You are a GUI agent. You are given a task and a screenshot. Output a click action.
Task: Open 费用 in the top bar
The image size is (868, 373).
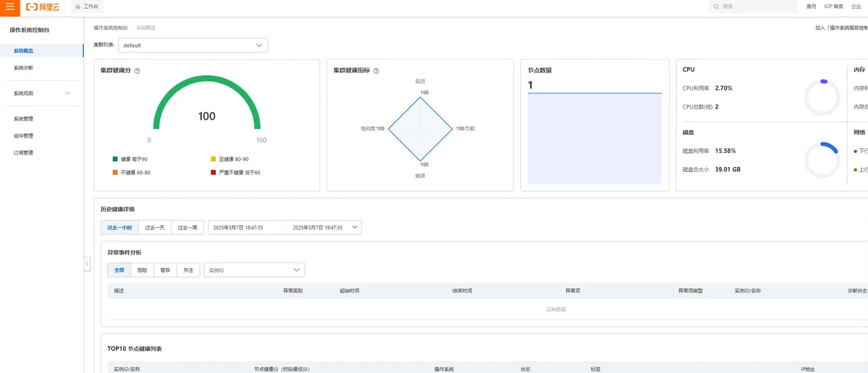811,6
